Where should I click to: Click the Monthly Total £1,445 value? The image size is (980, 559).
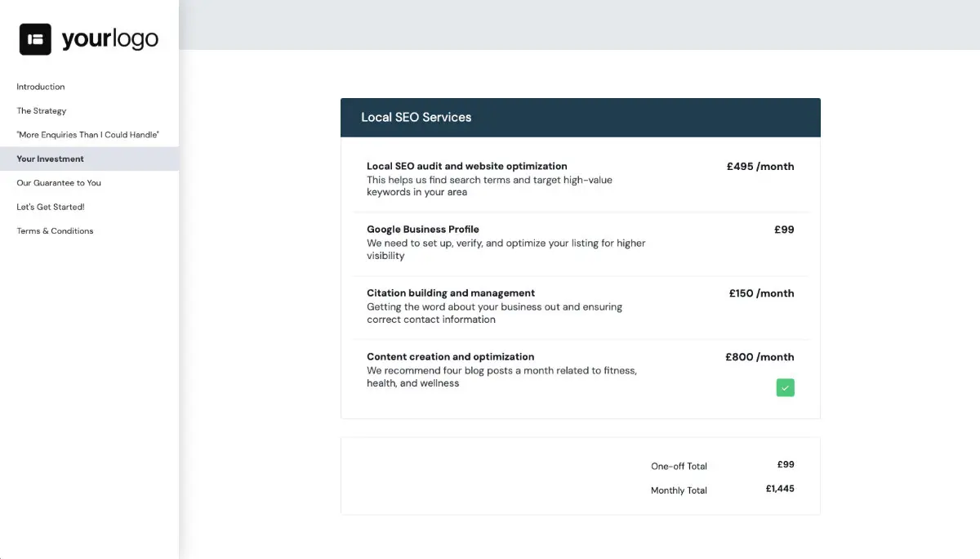click(777, 489)
